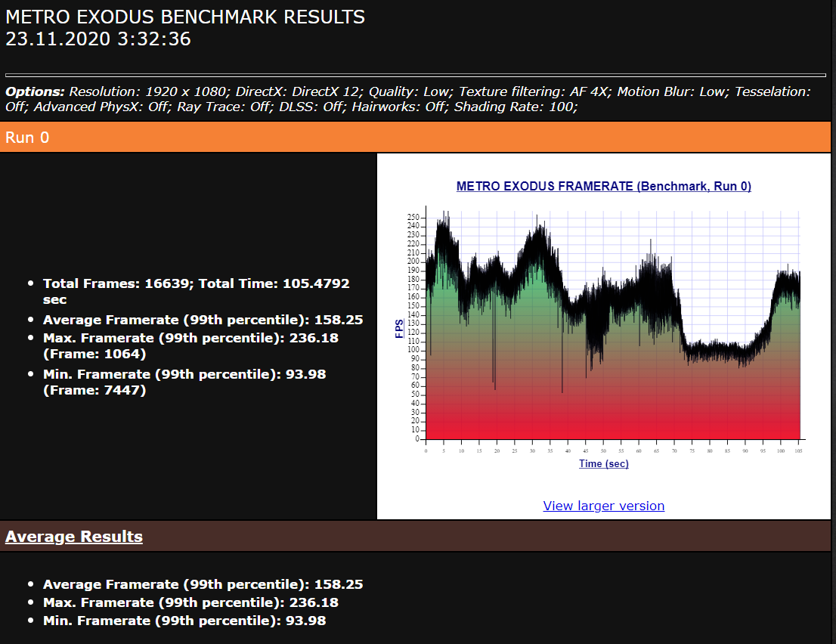Click Average Results Max. Framerate: 236.18 line

[190, 602]
